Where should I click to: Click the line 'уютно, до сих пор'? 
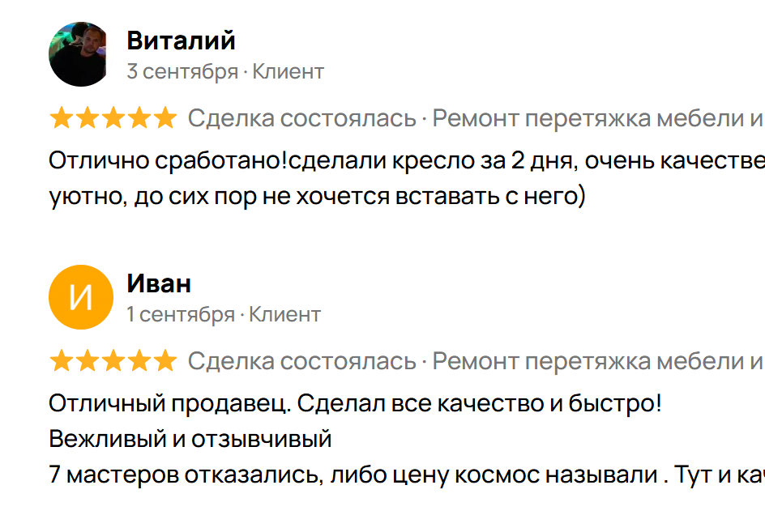316,196
